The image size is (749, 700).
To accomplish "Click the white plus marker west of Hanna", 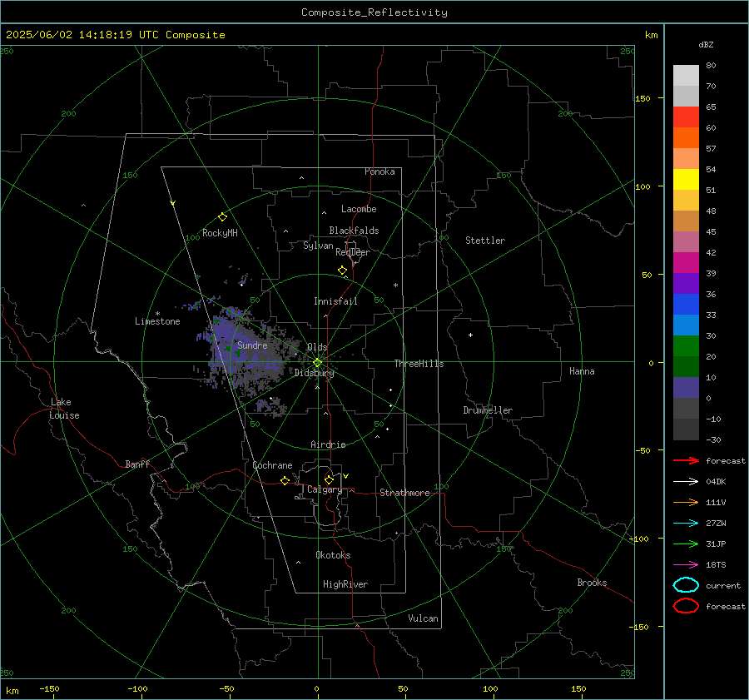I will tap(470, 335).
